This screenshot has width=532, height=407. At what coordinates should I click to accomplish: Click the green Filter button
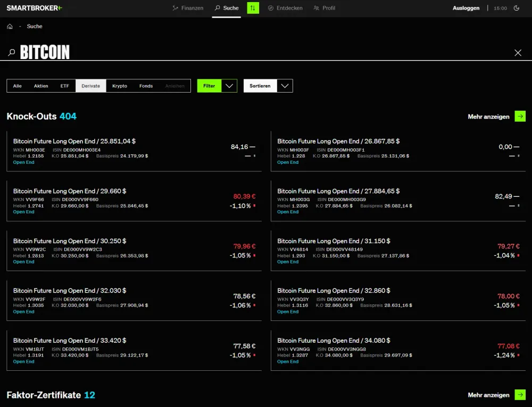coord(209,86)
